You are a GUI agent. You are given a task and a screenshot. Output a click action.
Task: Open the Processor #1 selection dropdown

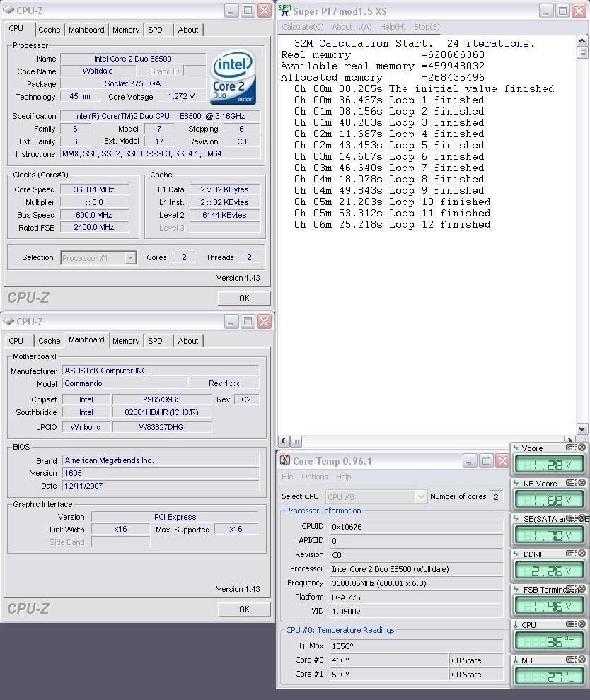(x=130, y=257)
